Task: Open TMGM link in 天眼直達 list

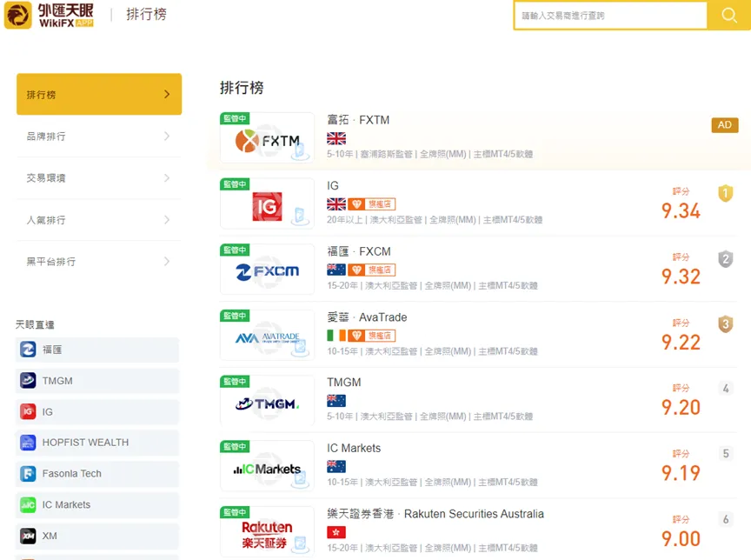Action: pos(97,380)
